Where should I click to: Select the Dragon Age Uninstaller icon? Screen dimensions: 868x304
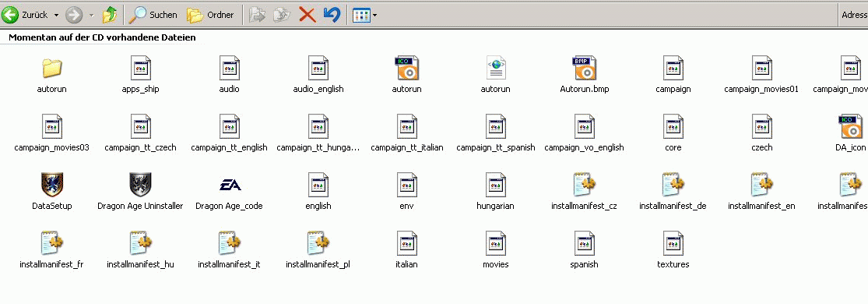click(140, 192)
